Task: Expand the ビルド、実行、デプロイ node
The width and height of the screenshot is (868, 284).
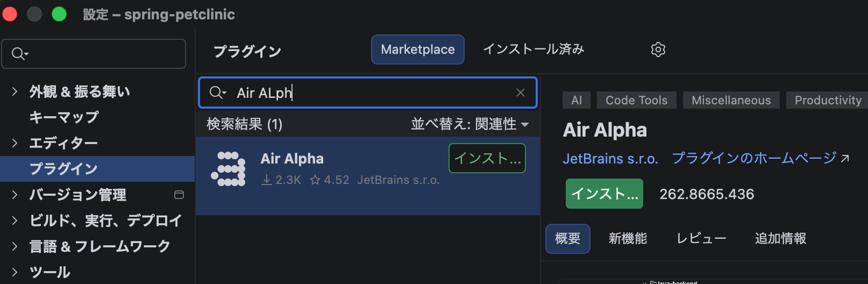Action: [x=15, y=221]
